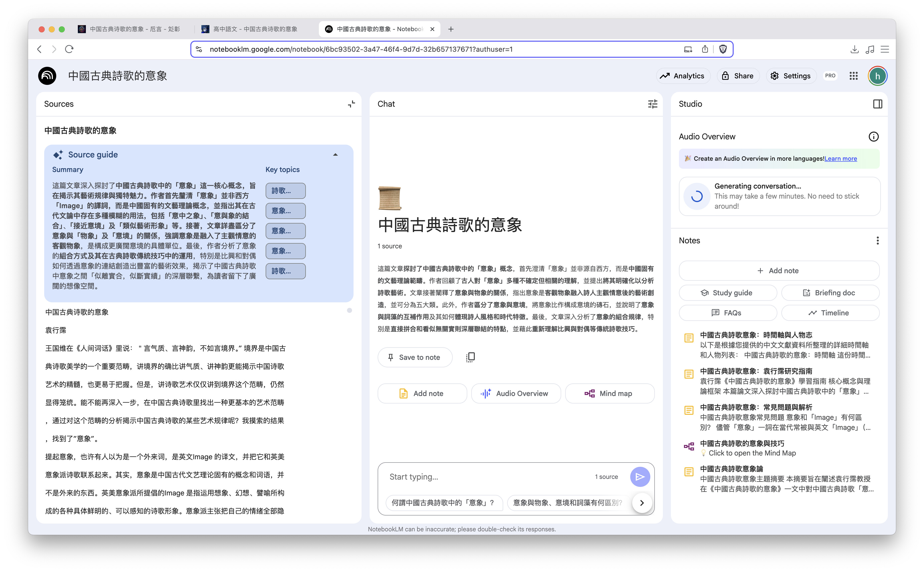Toggle the source scroll indicator dot
Image resolution: width=924 pixels, height=572 pixels.
tap(349, 310)
